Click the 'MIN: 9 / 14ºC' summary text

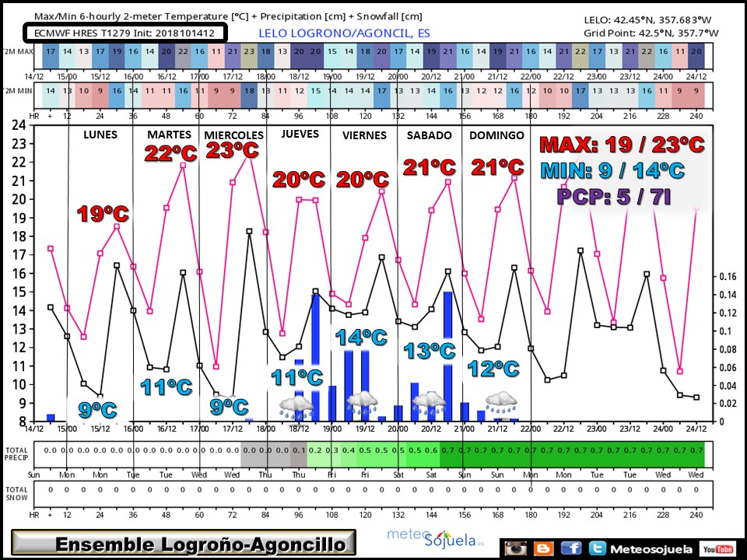point(612,170)
